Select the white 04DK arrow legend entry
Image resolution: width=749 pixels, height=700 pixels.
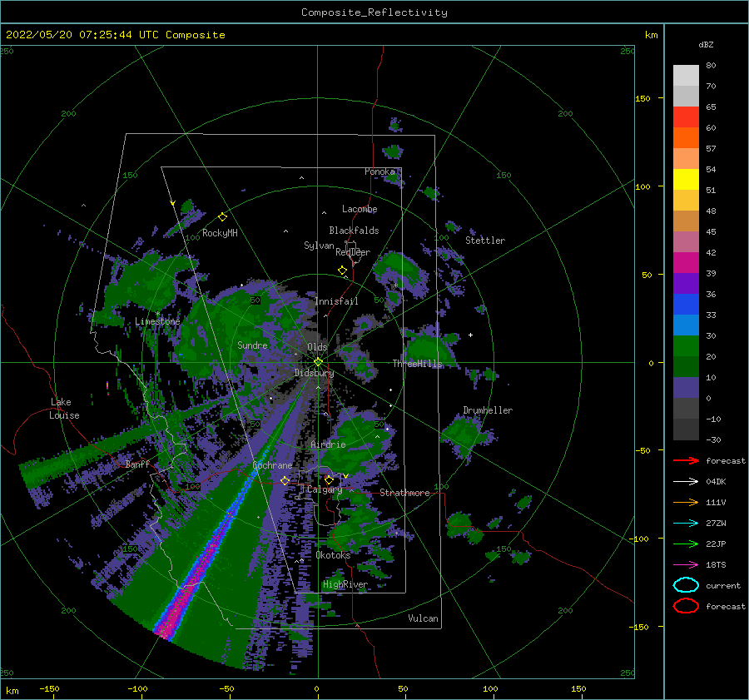(x=686, y=482)
